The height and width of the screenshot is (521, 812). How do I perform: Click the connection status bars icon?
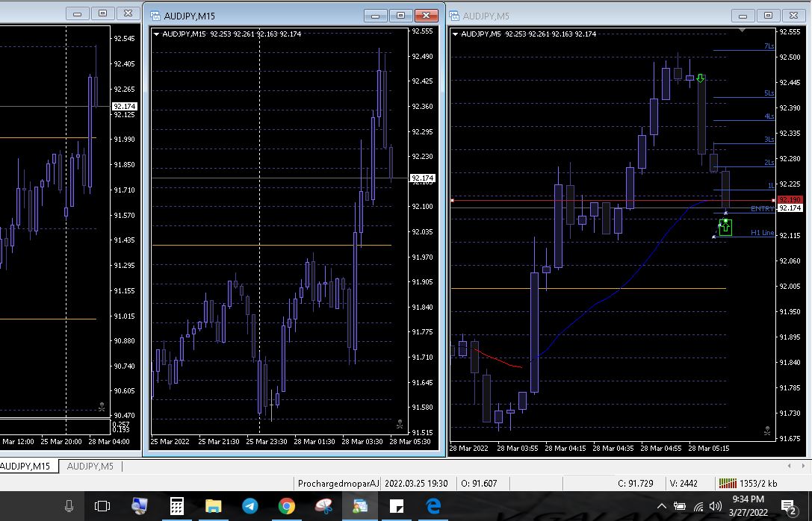(x=728, y=483)
